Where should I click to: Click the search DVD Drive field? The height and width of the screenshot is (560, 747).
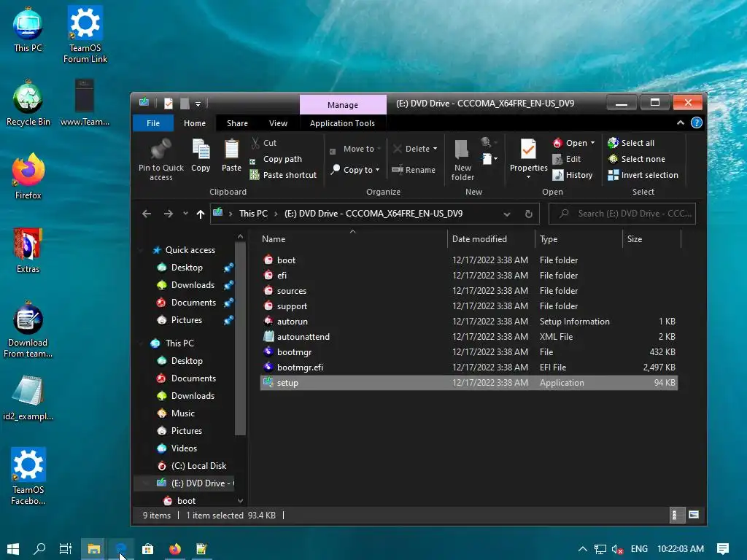(622, 214)
